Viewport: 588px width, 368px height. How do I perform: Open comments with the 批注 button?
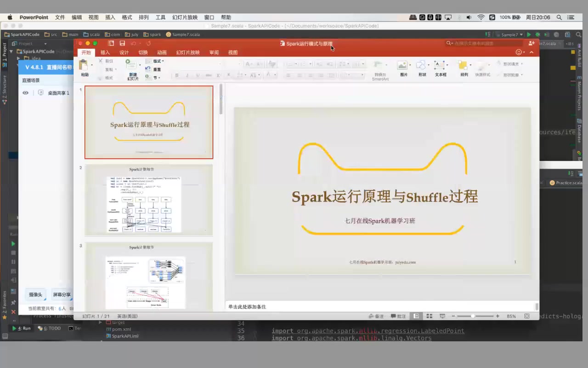tap(397, 316)
